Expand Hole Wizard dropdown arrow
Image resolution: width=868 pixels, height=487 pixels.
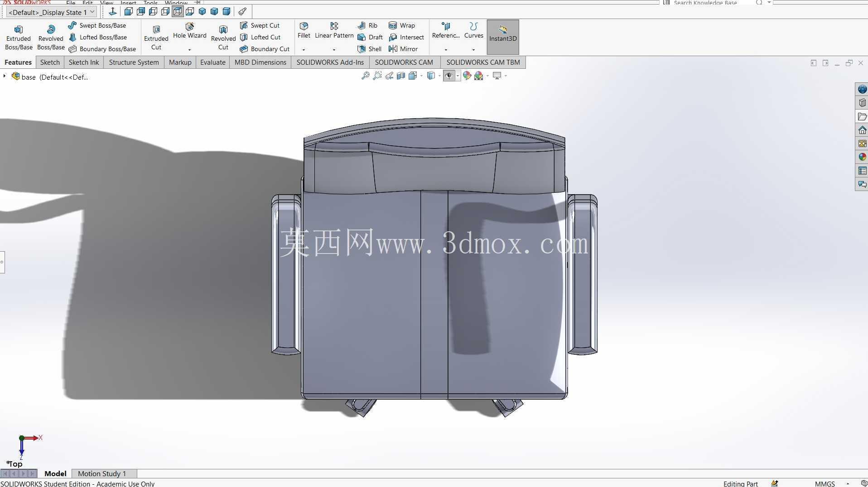point(190,50)
